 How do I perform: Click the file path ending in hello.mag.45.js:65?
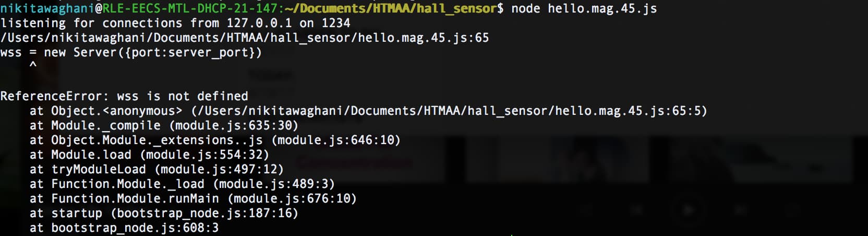click(x=245, y=38)
